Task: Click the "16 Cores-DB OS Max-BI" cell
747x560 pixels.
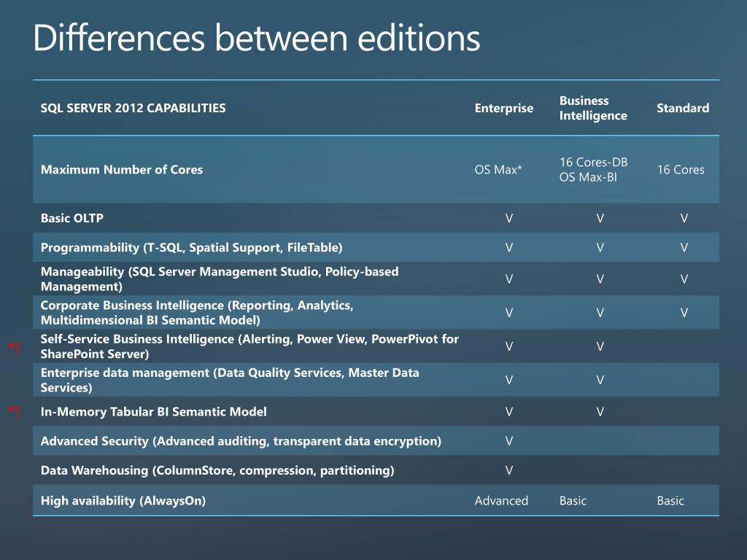Action: pyautogui.click(x=594, y=169)
